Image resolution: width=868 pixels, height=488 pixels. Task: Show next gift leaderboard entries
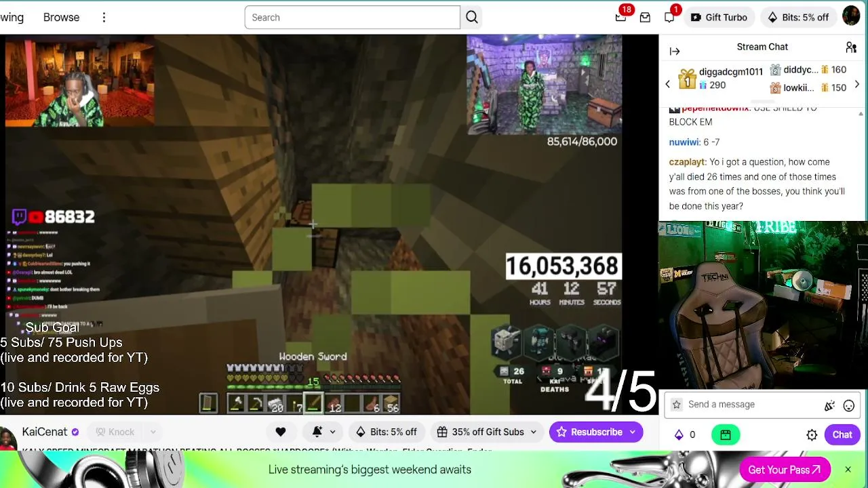857,84
